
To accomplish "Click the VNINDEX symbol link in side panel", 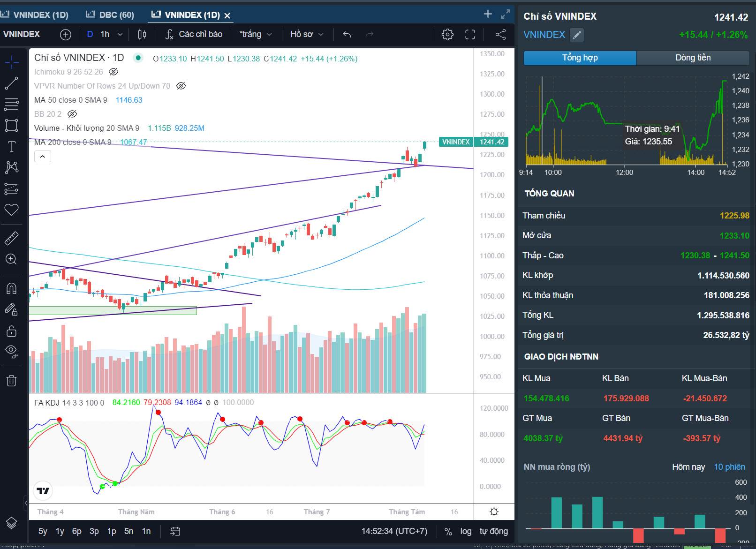I will [544, 35].
